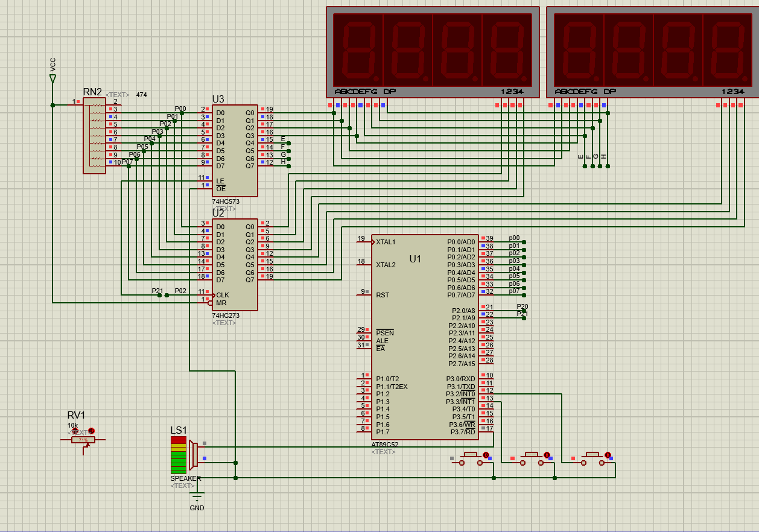Image resolution: width=759 pixels, height=532 pixels.
Task: Click the P07 net label beside RN2 pin 10
Action: point(127,162)
